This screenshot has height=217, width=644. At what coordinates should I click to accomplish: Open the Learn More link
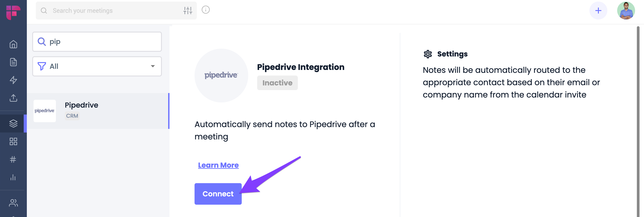point(218,165)
